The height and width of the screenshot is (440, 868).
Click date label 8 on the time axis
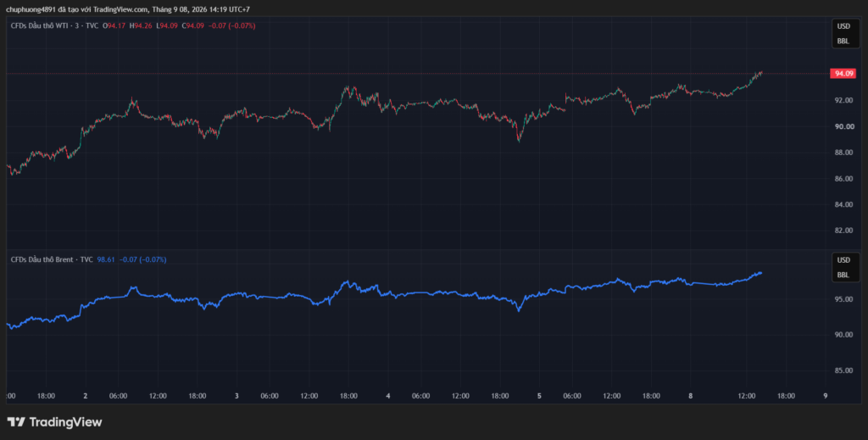click(691, 396)
